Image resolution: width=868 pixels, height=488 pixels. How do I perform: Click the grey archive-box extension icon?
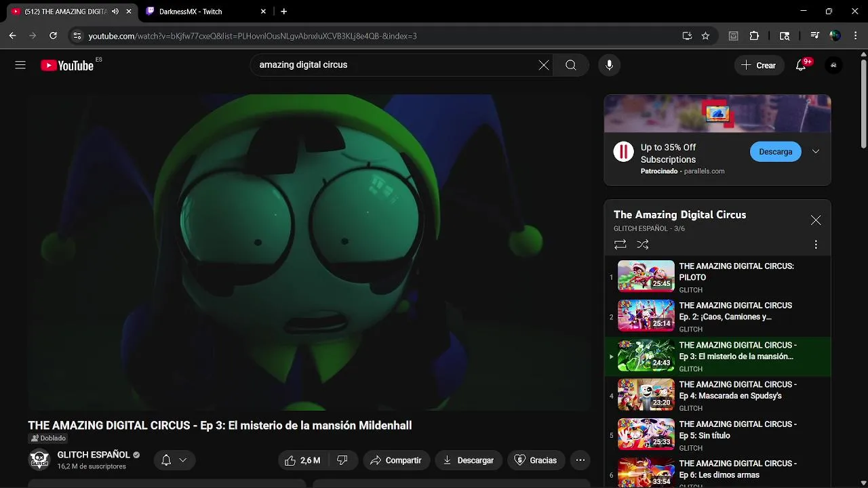(x=733, y=36)
